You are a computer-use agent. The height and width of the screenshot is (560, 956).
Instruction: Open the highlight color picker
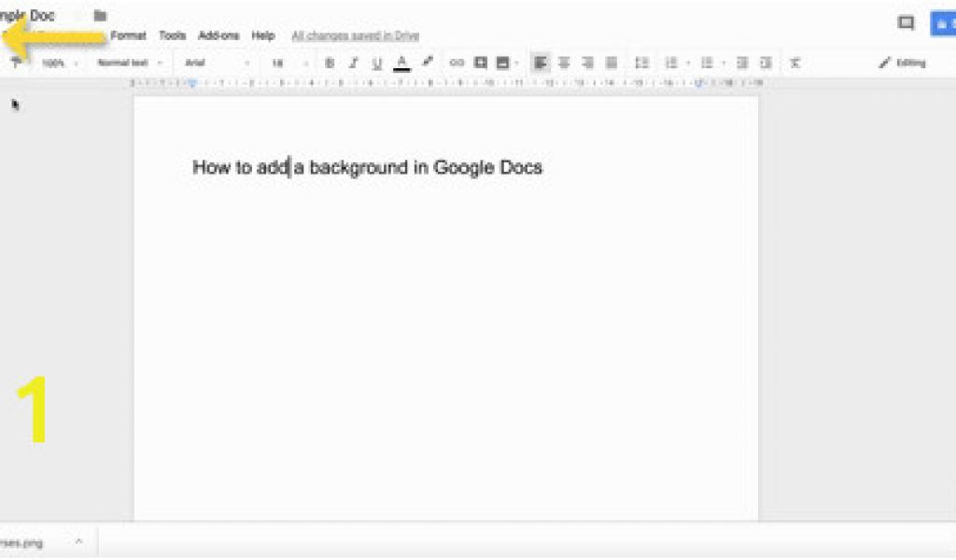click(427, 63)
